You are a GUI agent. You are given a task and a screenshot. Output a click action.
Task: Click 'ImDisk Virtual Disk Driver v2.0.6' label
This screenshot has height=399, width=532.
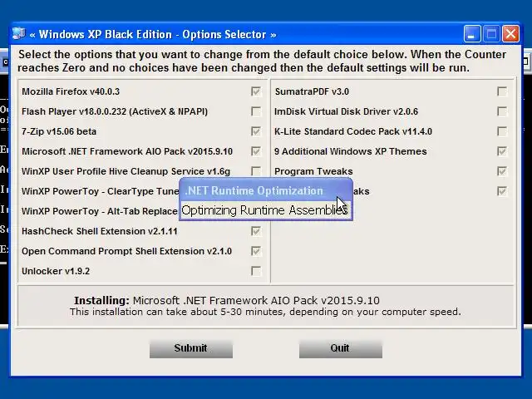click(346, 111)
